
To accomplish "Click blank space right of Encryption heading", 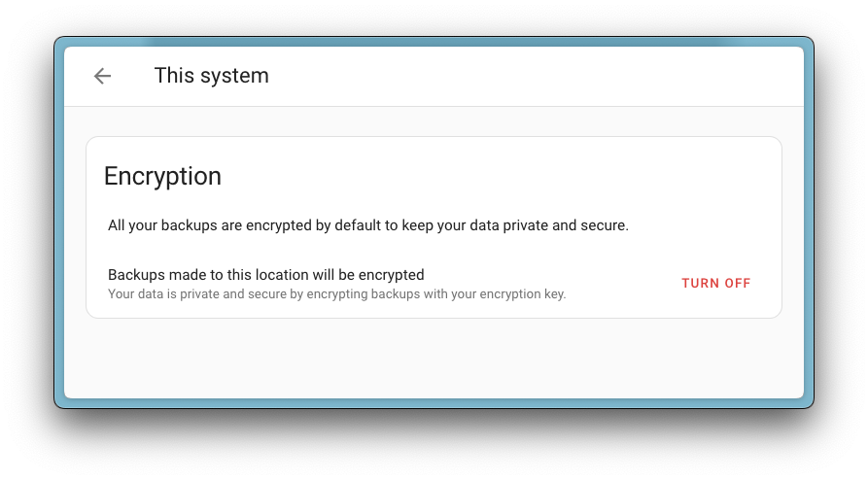I will [486, 176].
